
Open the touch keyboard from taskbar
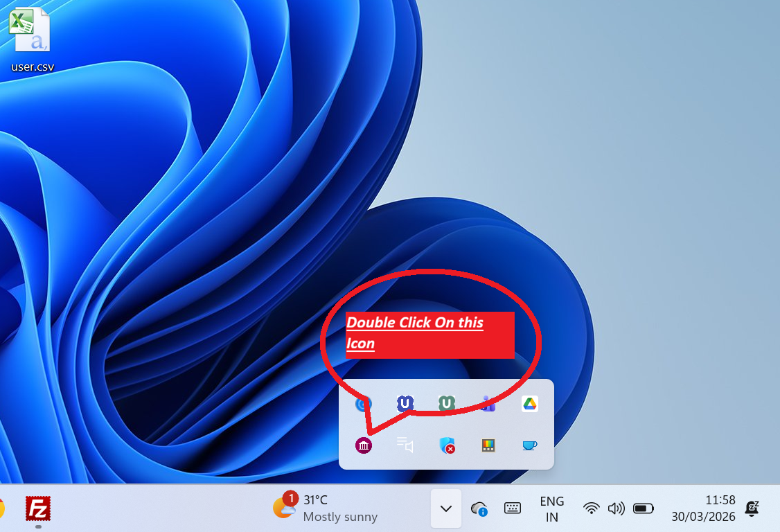click(513, 508)
